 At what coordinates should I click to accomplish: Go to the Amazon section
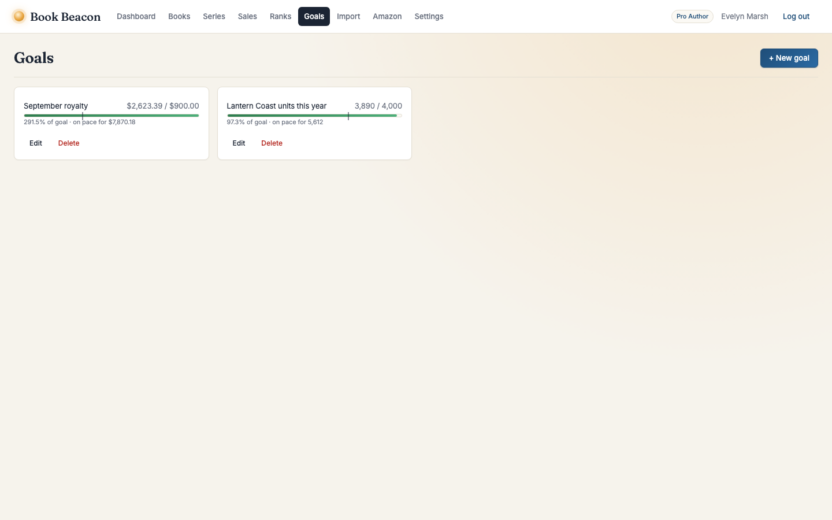387,16
